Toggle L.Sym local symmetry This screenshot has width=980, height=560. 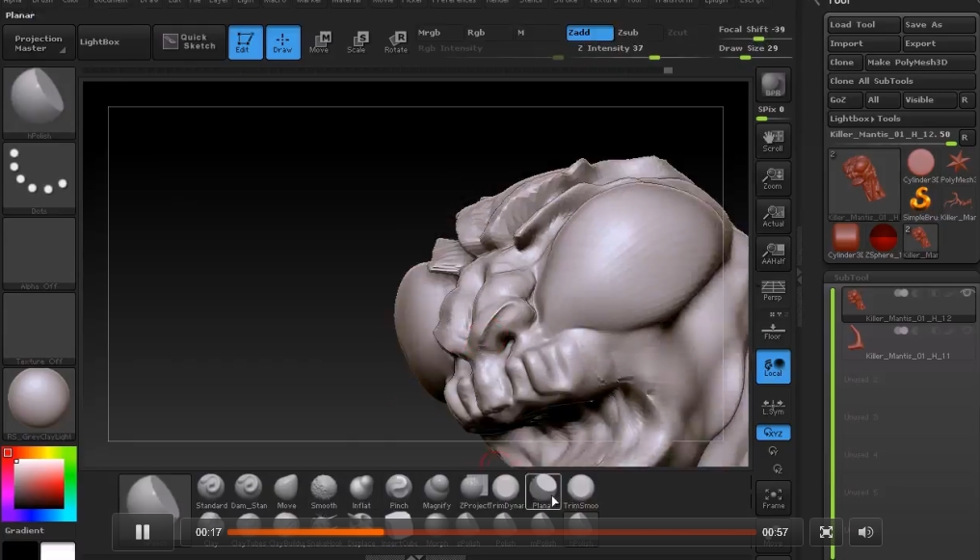pos(773,407)
